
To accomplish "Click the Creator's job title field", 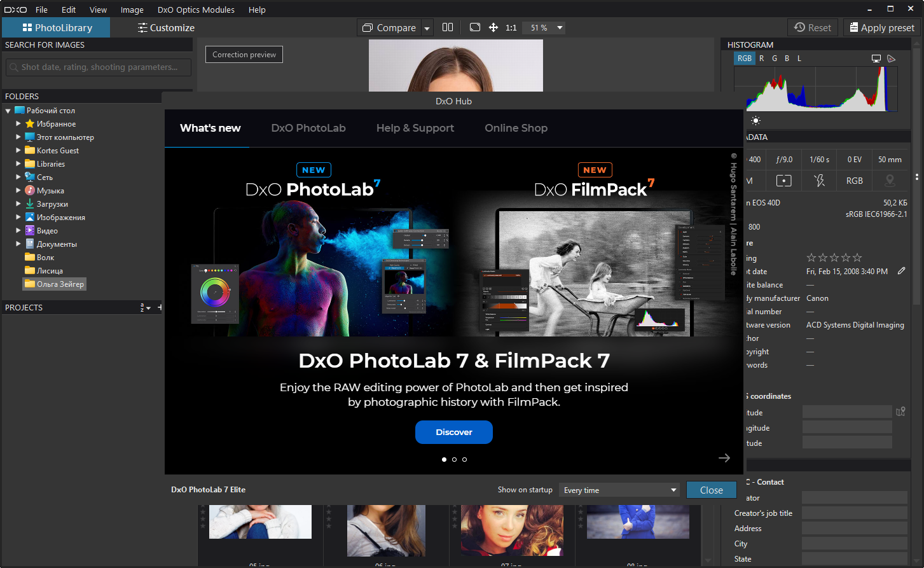I will coord(854,513).
